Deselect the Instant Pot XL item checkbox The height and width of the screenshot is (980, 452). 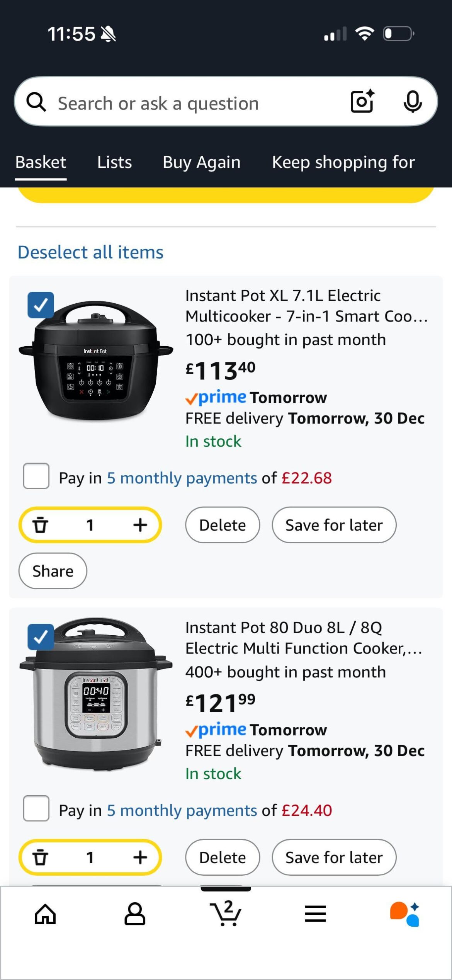40,305
